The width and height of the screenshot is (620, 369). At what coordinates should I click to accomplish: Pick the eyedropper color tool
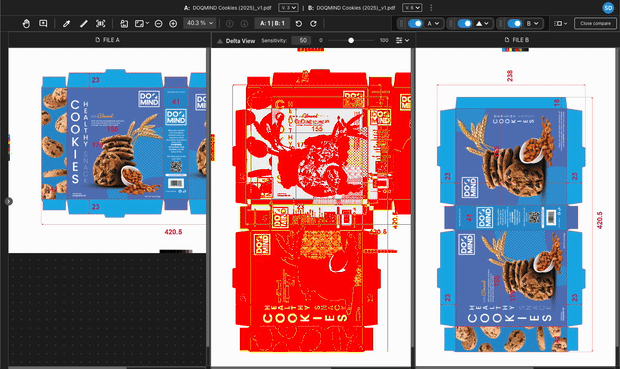coord(66,24)
